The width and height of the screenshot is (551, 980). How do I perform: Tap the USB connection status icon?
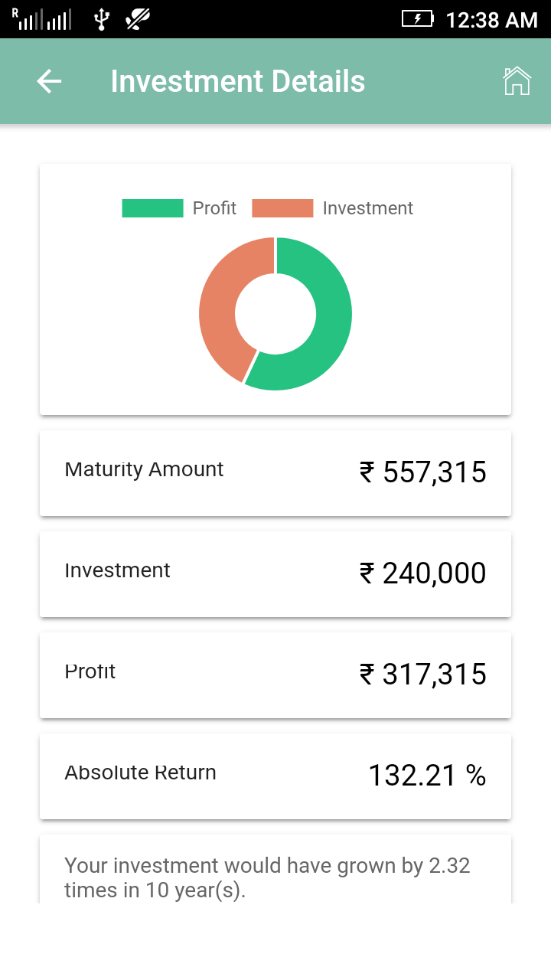coord(101,19)
